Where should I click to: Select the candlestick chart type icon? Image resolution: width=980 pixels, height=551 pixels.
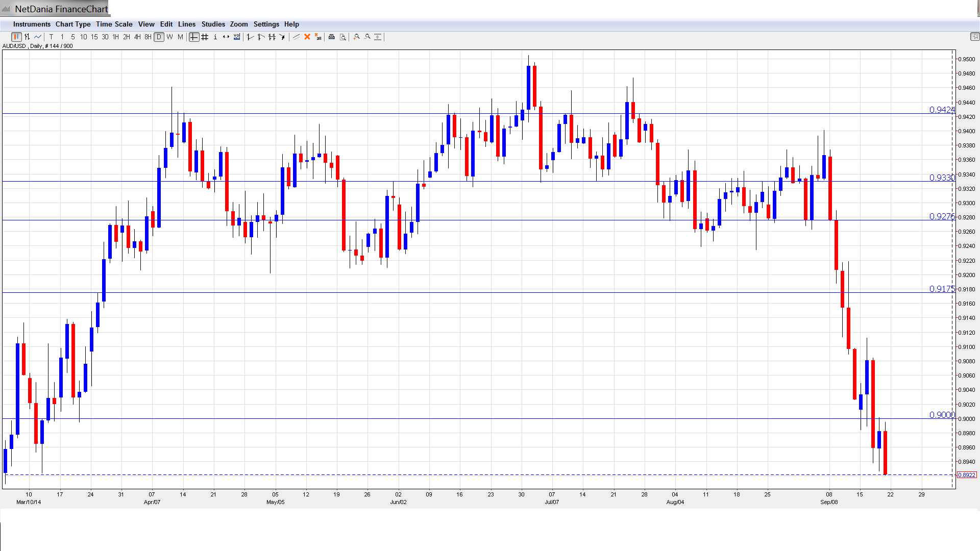[x=16, y=37]
